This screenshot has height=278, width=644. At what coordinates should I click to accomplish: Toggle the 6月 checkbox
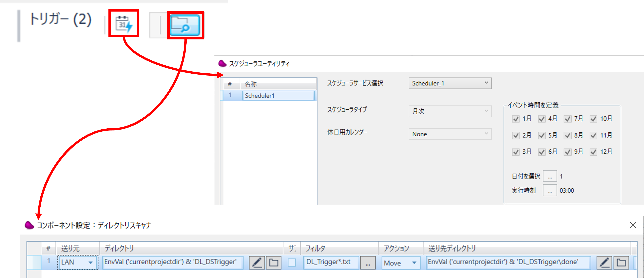coord(541,152)
